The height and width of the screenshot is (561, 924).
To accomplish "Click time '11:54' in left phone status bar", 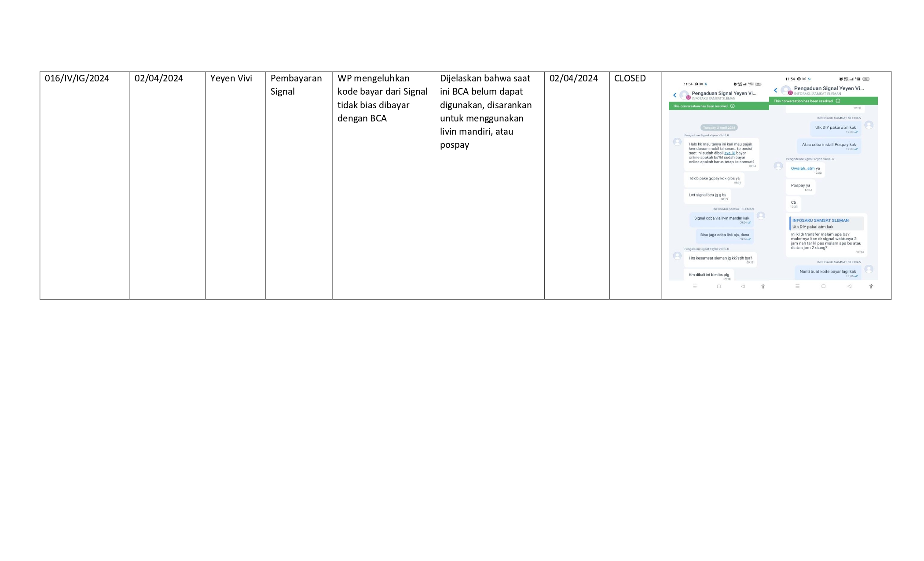I will point(688,84).
